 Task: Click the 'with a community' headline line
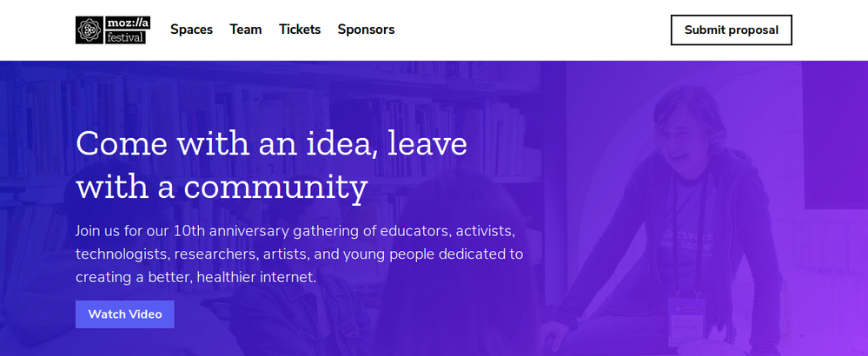tap(222, 187)
